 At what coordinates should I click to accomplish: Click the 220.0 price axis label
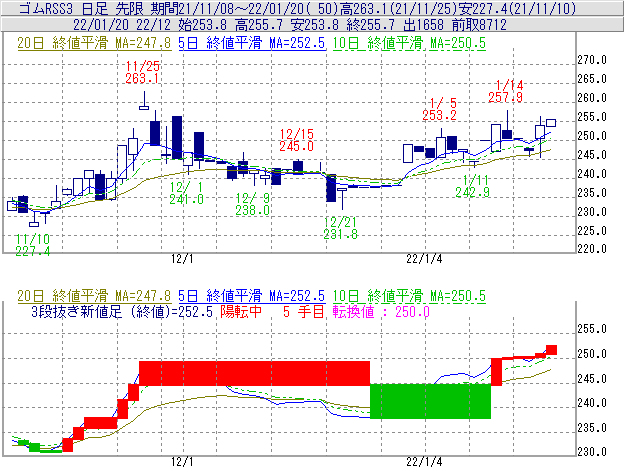coord(592,249)
